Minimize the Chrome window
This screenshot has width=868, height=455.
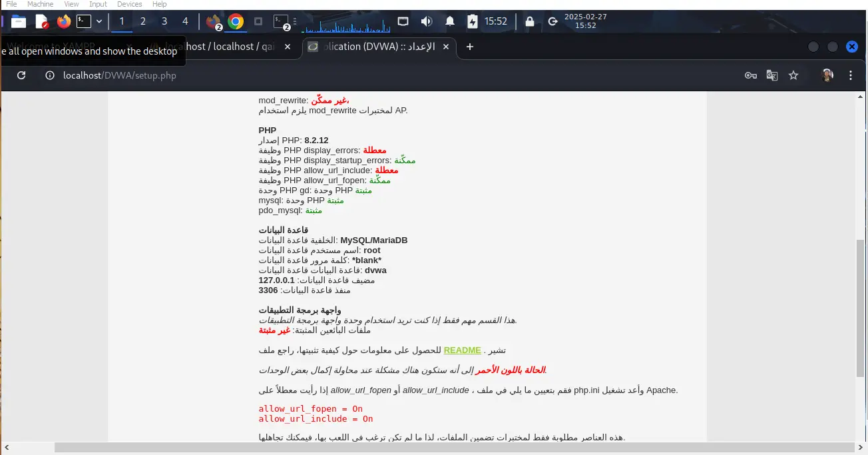tap(813, 47)
